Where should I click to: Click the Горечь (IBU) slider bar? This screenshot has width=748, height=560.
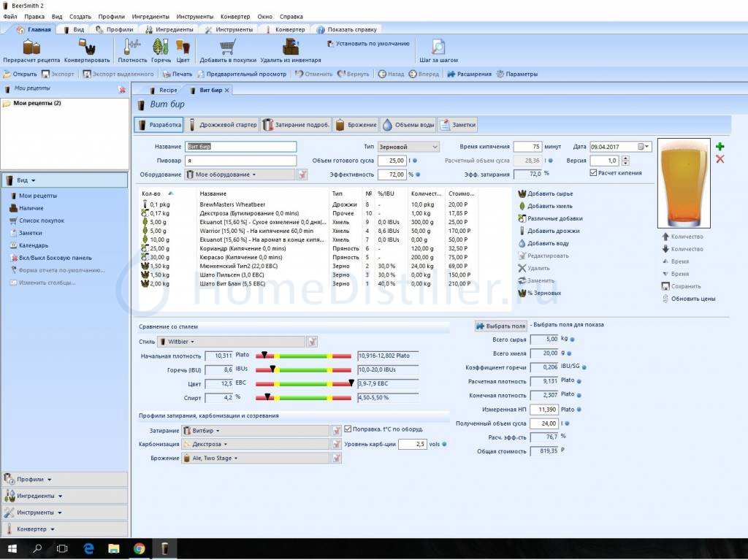point(303,369)
